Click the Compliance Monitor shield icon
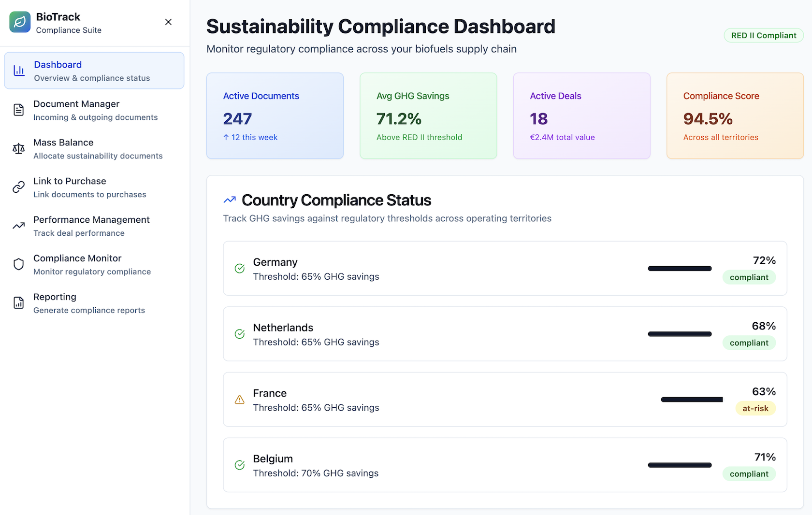 (18, 264)
